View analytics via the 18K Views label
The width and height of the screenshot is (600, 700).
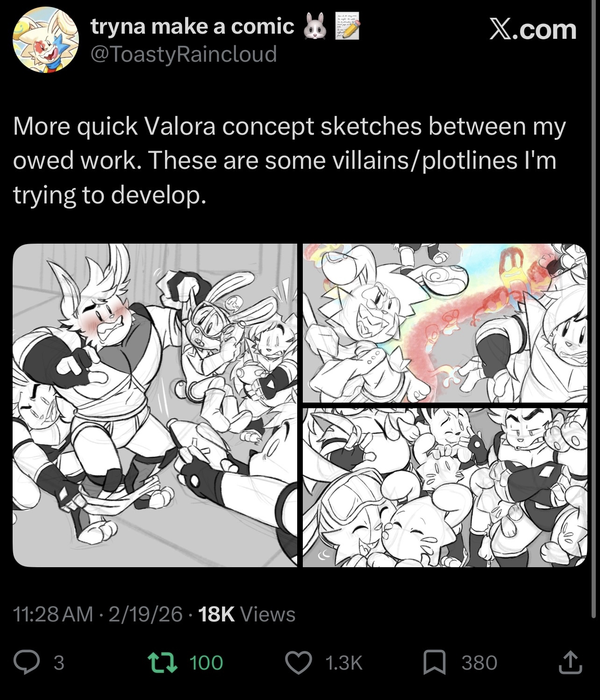(x=247, y=614)
